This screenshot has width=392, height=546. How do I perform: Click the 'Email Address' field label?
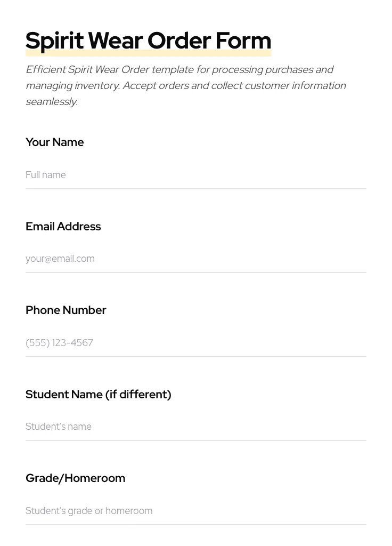point(63,227)
